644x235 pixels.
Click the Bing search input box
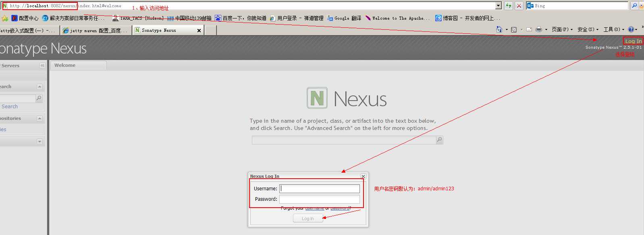pyautogui.click(x=581, y=6)
